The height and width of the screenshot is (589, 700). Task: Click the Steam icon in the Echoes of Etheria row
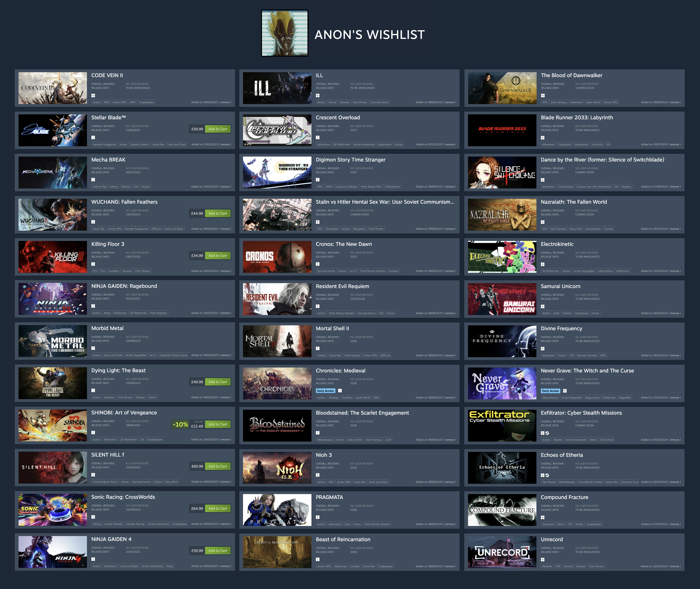547,475
